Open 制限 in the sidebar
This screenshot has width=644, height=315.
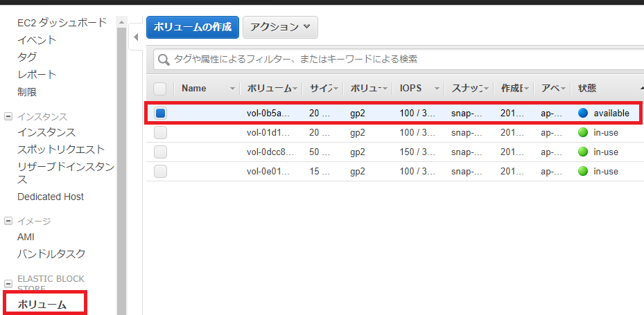pyautogui.click(x=27, y=92)
